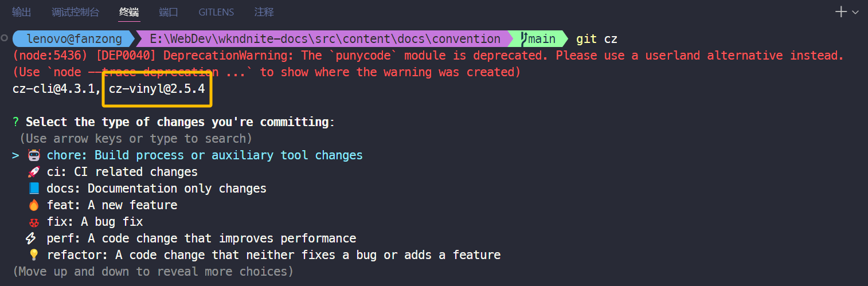Click the light bulb refactor icon
This screenshot has width=868, height=286.
tap(34, 255)
